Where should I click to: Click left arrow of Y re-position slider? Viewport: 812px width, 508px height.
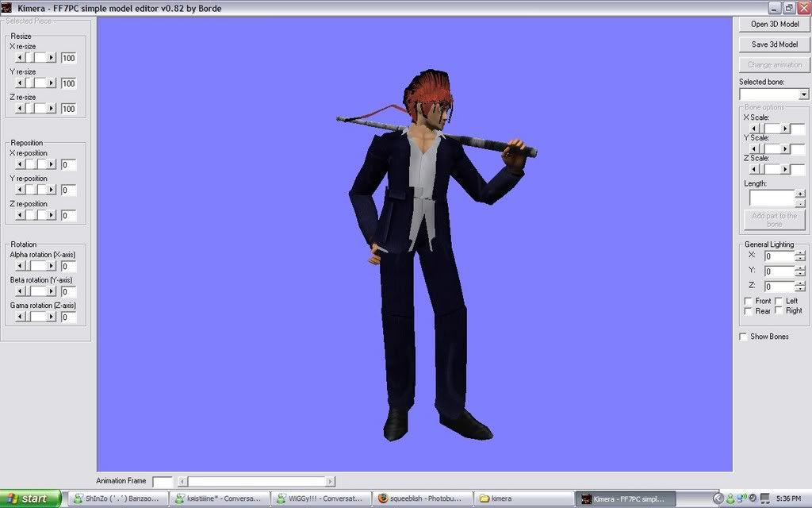[20, 190]
